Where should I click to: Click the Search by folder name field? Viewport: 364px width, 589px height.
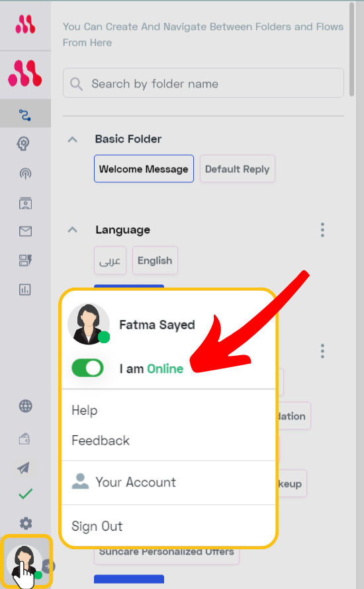click(x=203, y=83)
